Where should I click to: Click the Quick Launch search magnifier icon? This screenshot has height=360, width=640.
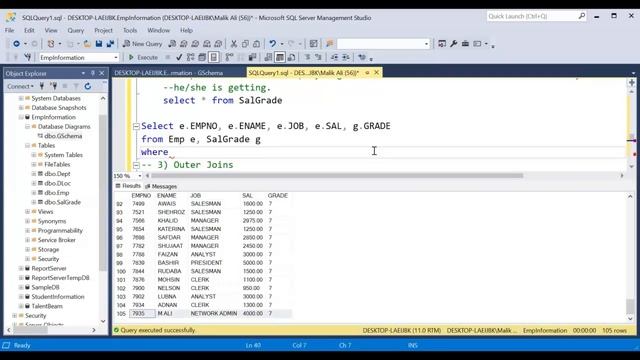click(581, 16)
